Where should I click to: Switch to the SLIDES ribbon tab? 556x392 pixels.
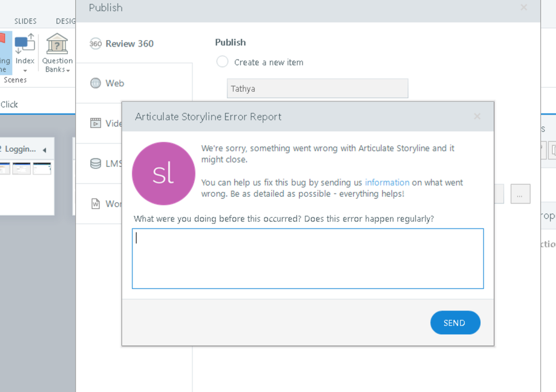point(26,21)
